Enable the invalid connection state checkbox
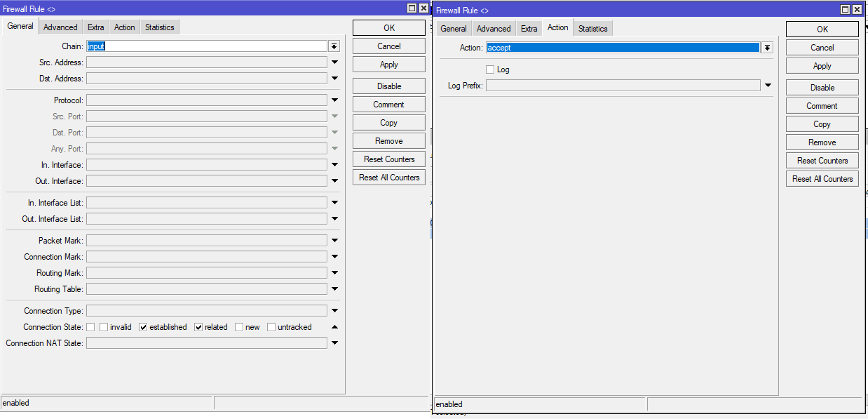This screenshot has height=419, width=868. 104,327
